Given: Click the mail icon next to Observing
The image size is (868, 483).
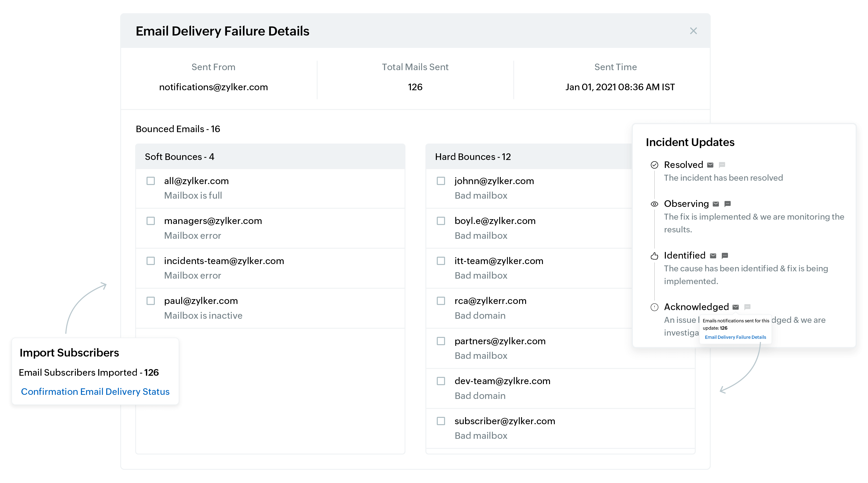Looking at the screenshot, I should (x=716, y=204).
